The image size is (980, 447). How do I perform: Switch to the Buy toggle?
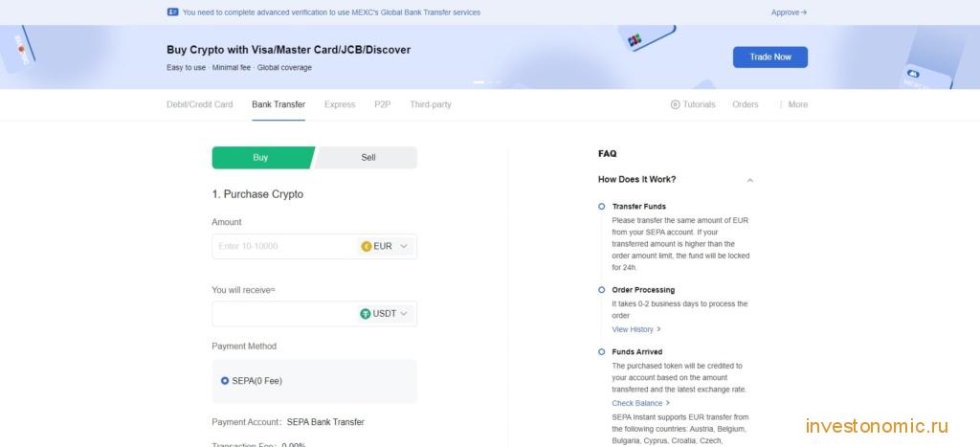pos(263,158)
